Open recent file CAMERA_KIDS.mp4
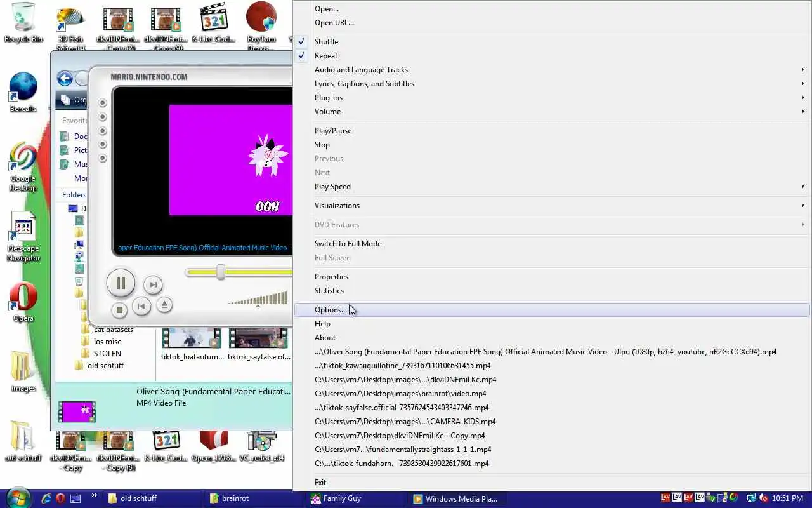Viewport: 812px width, 508px height. pyautogui.click(x=551, y=422)
